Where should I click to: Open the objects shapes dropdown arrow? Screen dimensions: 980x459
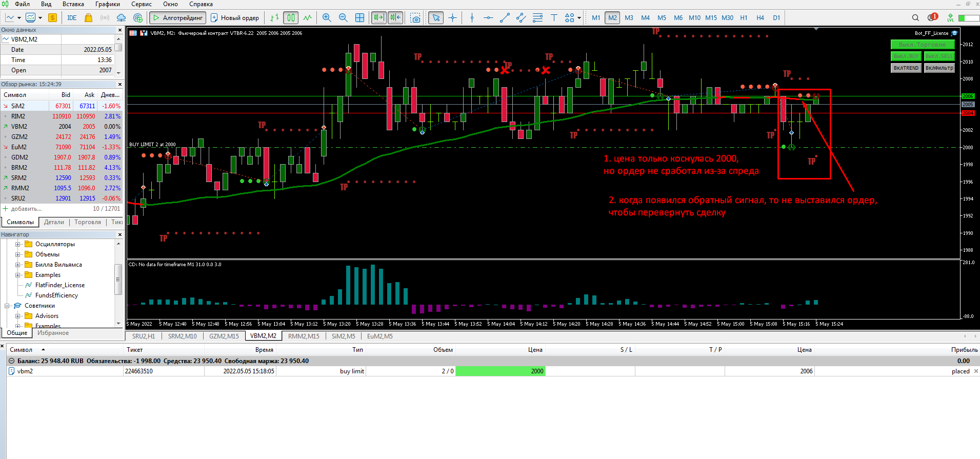click(x=579, y=18)
